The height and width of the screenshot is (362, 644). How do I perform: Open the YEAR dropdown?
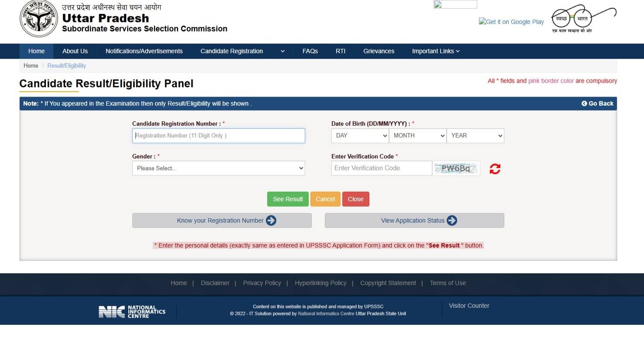tap(475, 135)
